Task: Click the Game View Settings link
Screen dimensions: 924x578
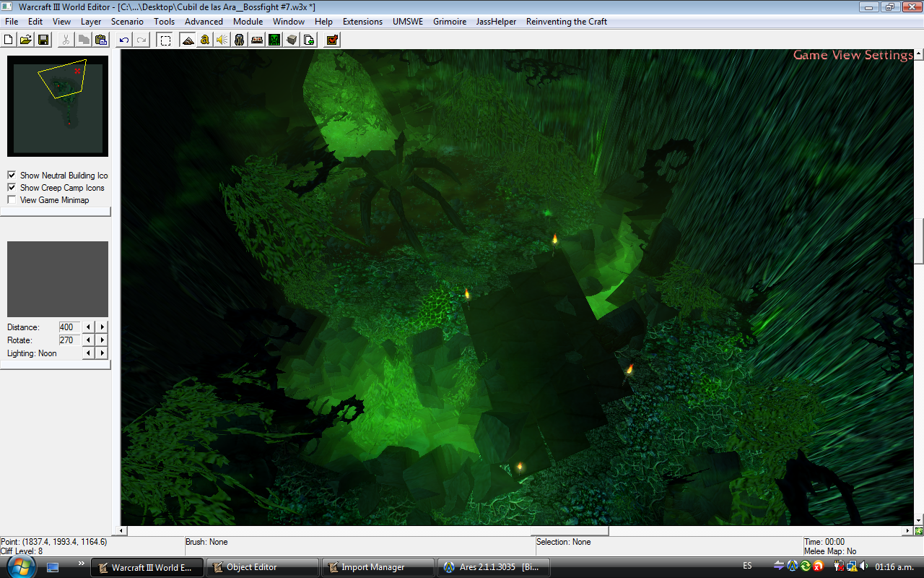Action: click(853, 55)
